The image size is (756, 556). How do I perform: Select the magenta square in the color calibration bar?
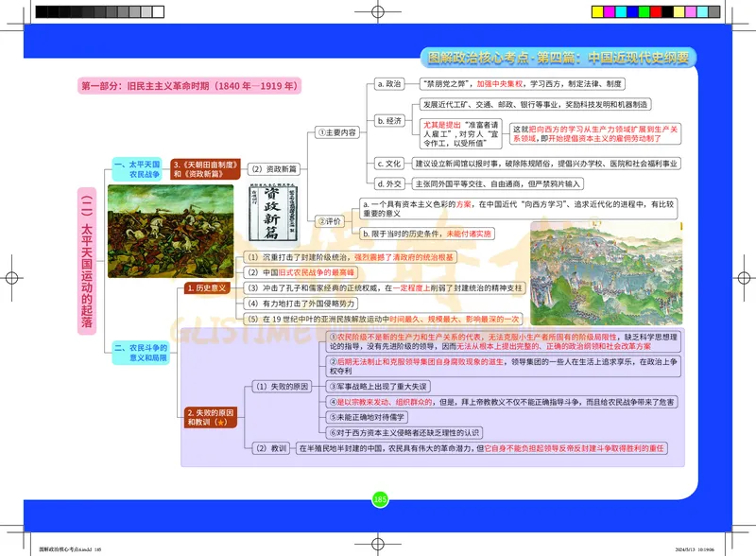[x=610, y=10]
